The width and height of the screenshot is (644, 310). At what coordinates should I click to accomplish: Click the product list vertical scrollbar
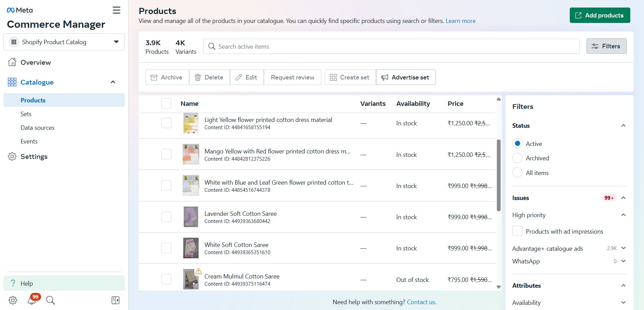click(x=499, y=175)
